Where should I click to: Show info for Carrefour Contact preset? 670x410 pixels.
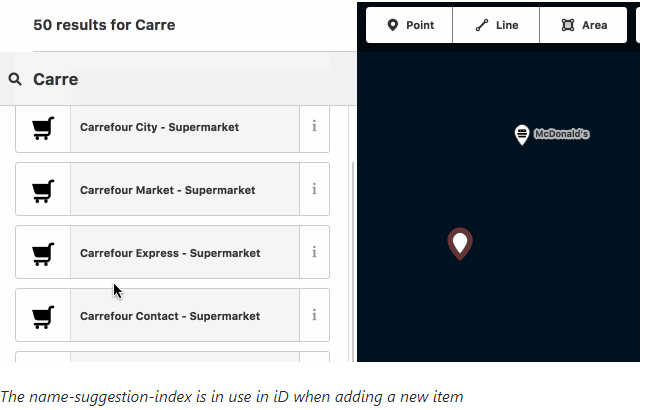click(314, 315)
